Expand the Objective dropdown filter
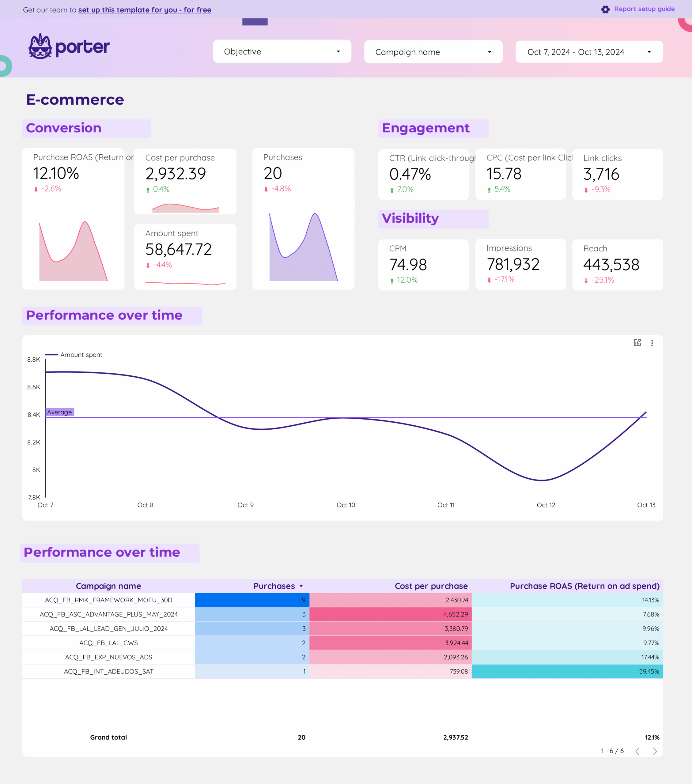The height and width of the screenshot is (784, 692). coord(282,51)
